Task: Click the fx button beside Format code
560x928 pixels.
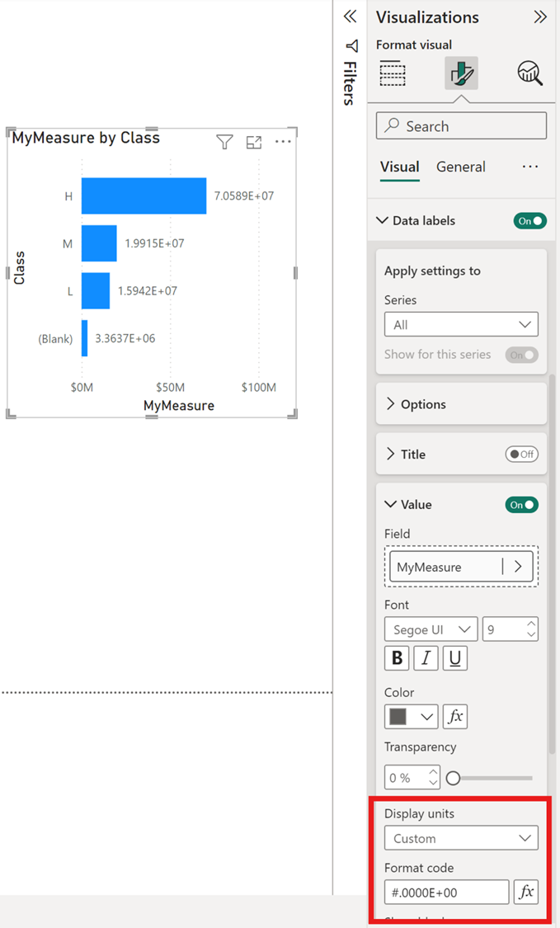Action: [526, 892]
